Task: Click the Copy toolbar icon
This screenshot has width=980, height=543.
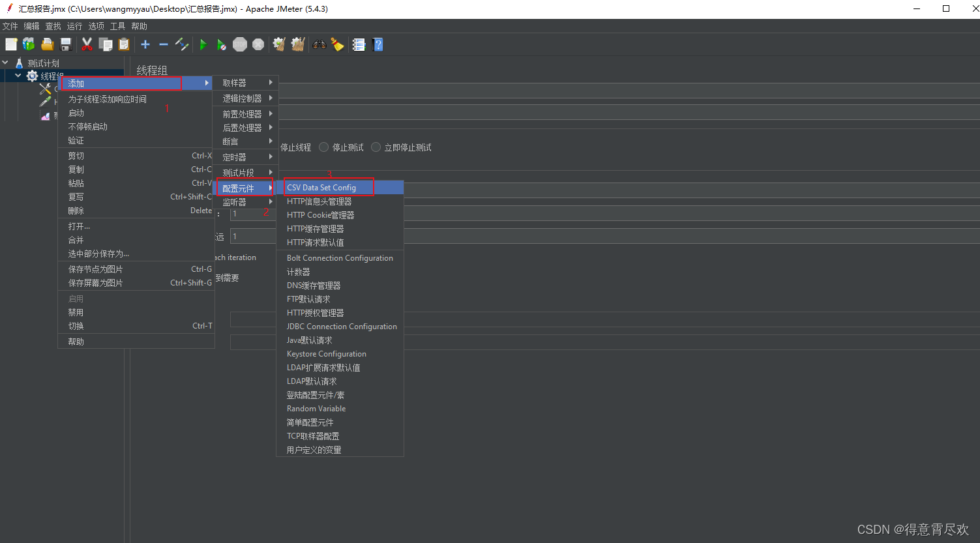Action: pos(106,44)
